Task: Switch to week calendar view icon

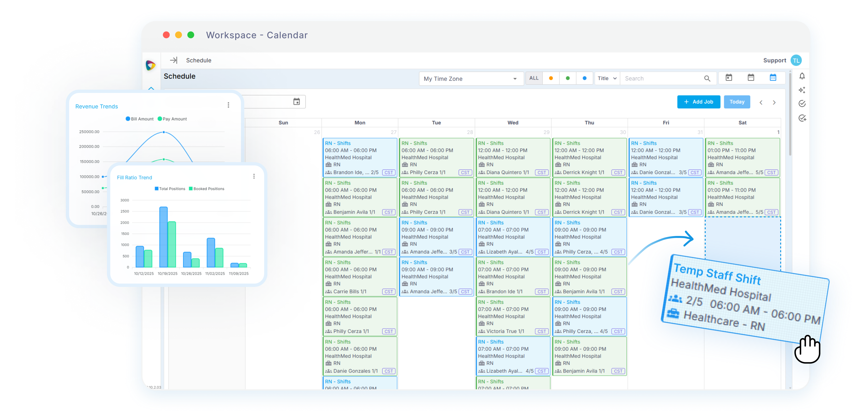Action: [x=751, y=78]
